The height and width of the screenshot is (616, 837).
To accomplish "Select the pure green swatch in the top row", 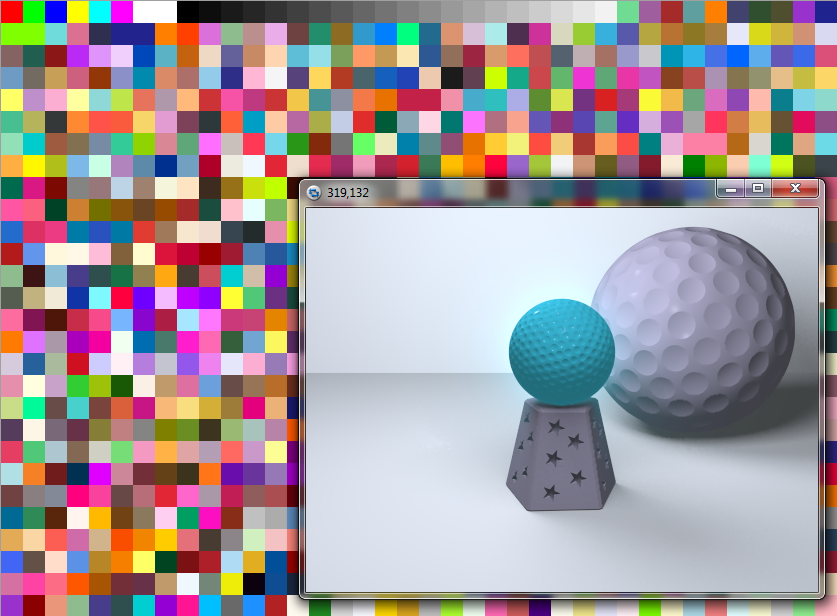I will [33, 11].
